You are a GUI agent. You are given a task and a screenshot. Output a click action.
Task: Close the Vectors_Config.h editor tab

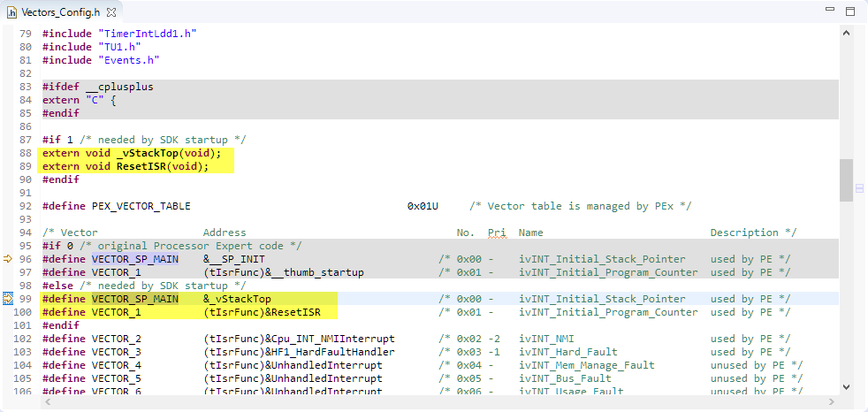click(x=111, y=11)
